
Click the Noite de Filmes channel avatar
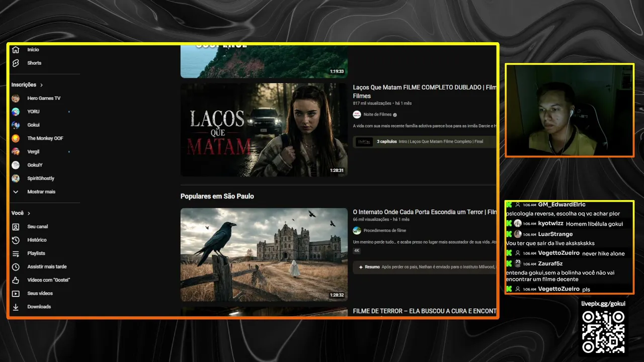click(x=357, y=115)
